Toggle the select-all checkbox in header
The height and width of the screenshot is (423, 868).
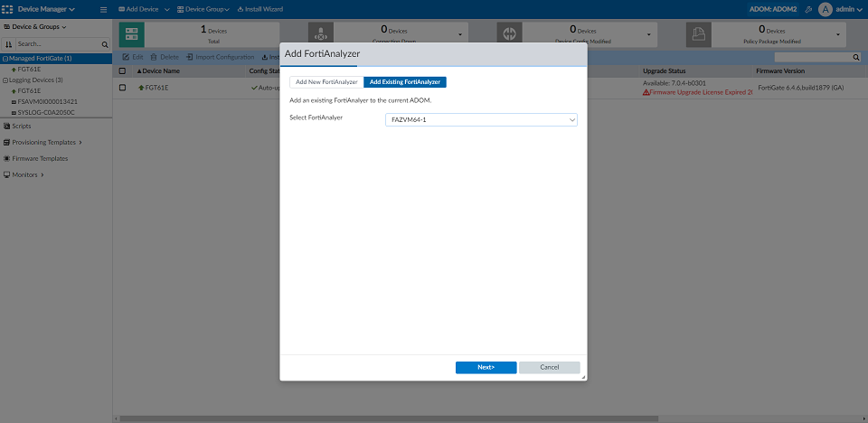[122, 70]
